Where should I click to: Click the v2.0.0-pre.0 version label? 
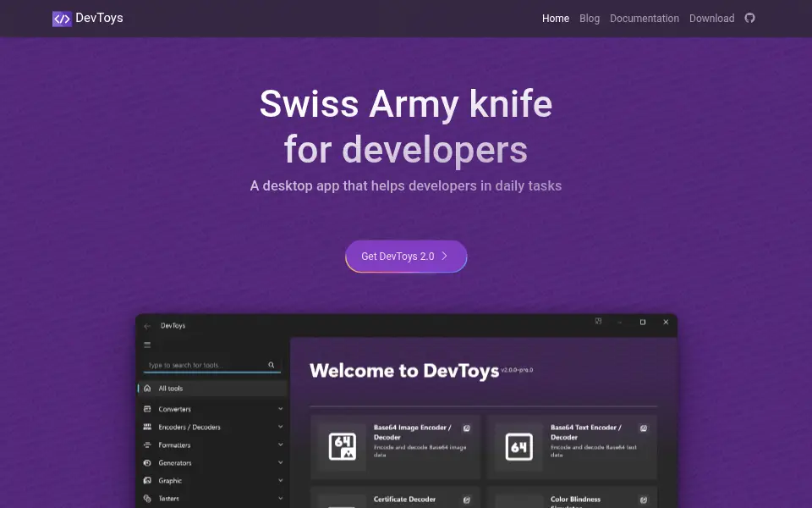click(517, 370)
